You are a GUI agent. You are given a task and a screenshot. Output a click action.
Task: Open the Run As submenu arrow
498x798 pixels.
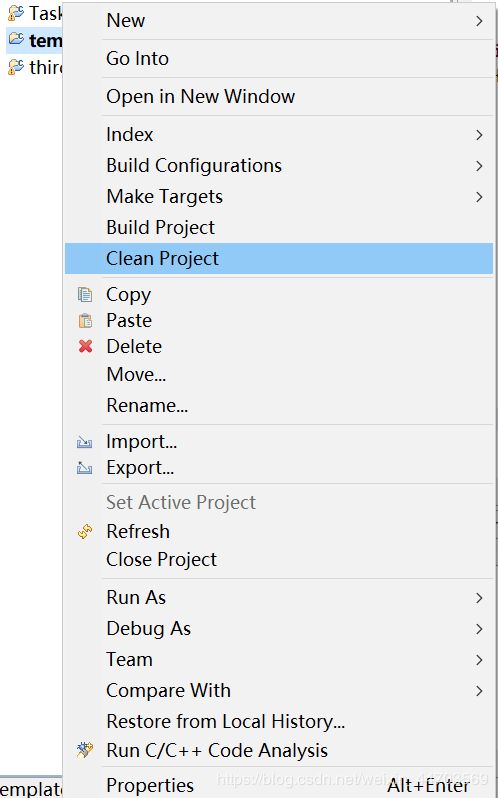click(x=479, y=598)
